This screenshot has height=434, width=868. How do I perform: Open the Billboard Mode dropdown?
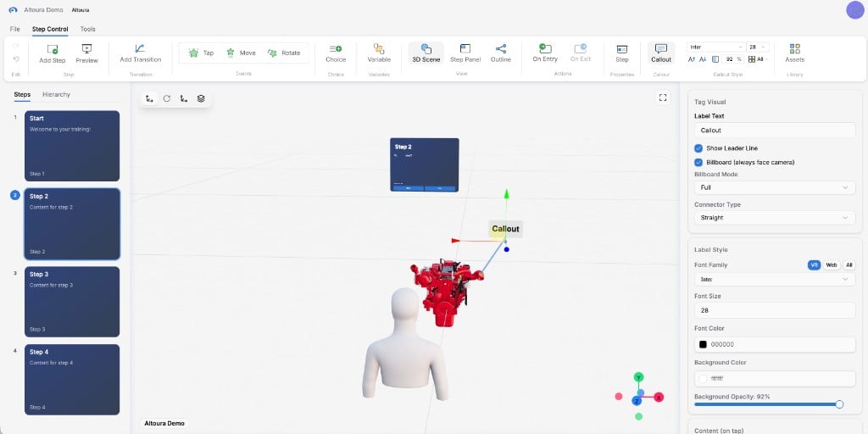[x=775, y=187]
